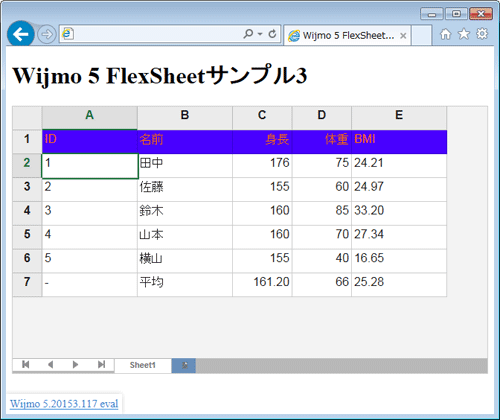
Task: Minimize the browser window
Action: (x=432, y=14)
